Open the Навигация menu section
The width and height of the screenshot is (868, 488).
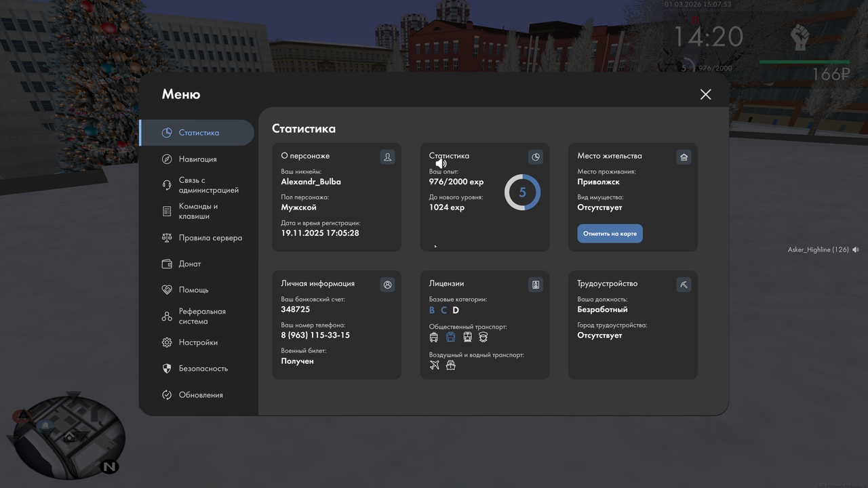(197, 159)
